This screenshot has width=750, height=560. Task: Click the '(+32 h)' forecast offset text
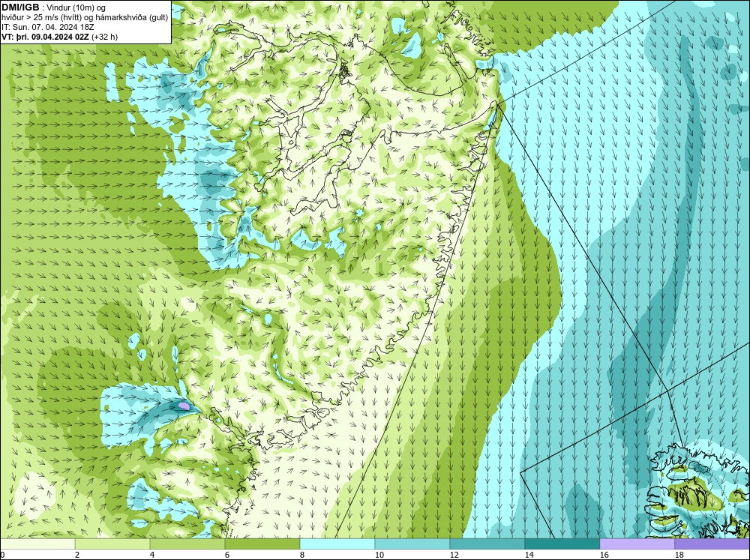[105, 37]
